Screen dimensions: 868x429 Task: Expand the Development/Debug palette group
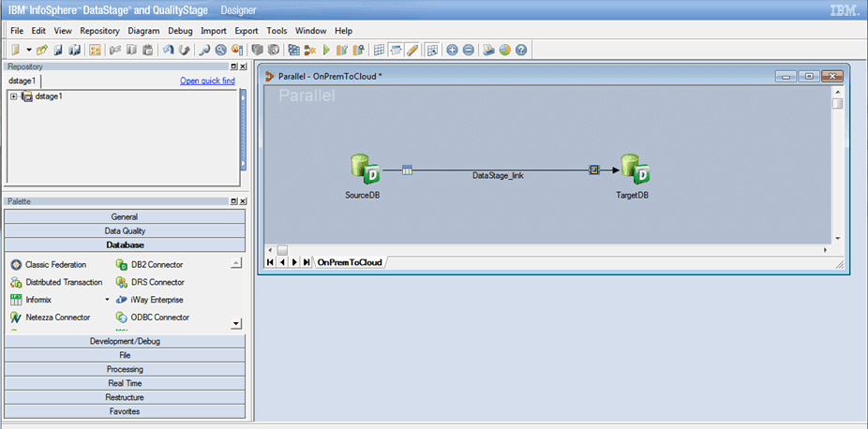click(x=125, y=342)
